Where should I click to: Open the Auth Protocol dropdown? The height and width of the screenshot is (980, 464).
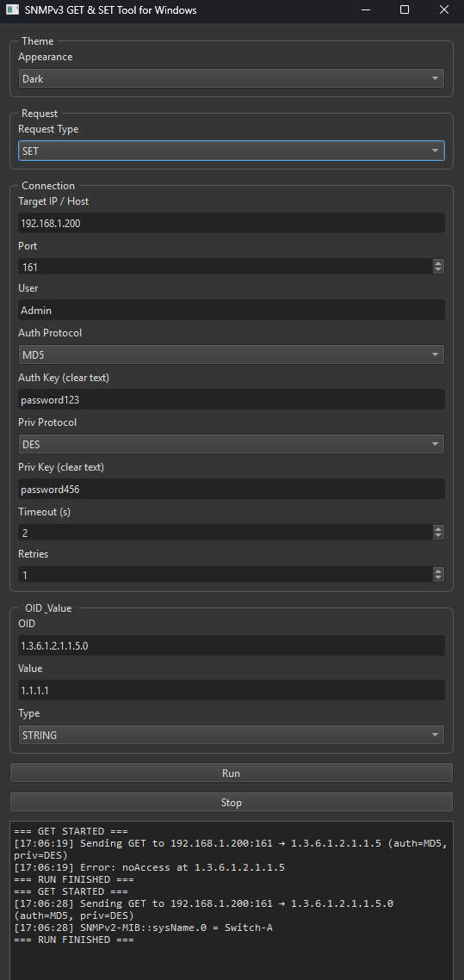(231, 354)
